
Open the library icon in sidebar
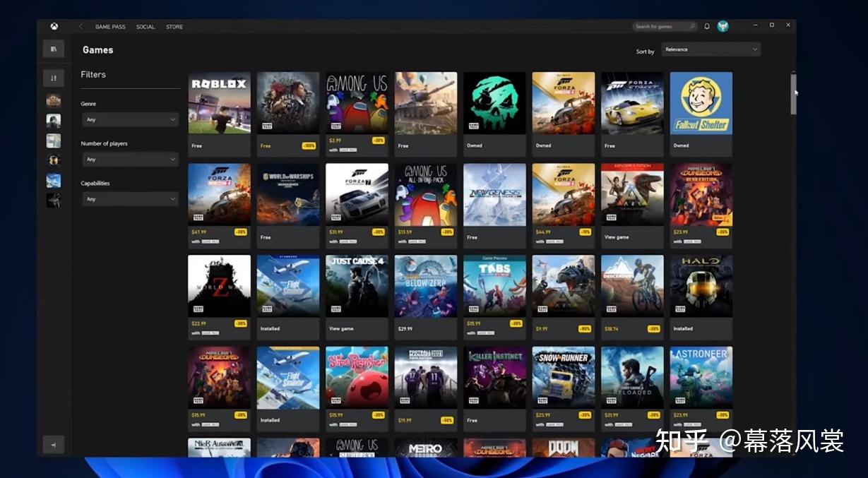(54, 49)
